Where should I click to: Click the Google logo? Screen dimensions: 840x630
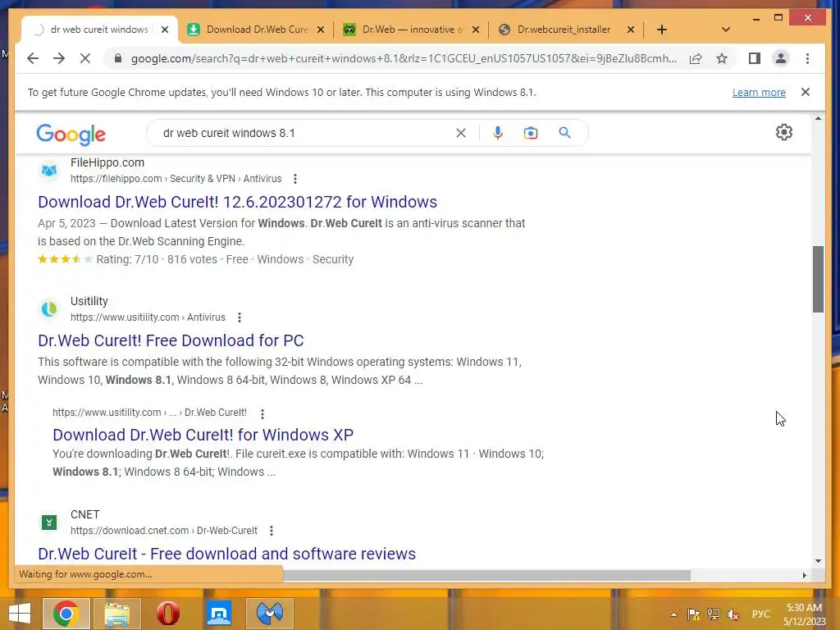(71, 134)
